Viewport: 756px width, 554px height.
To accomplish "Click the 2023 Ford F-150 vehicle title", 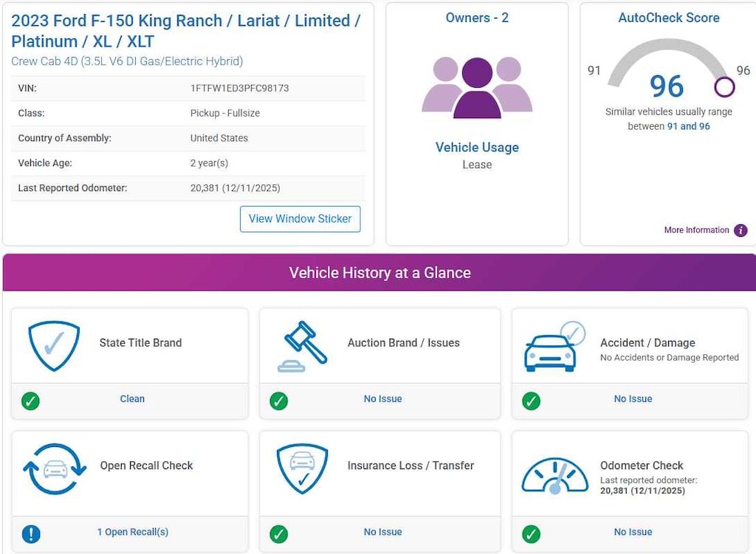I will pyautogui.click(x=185, y=31).
